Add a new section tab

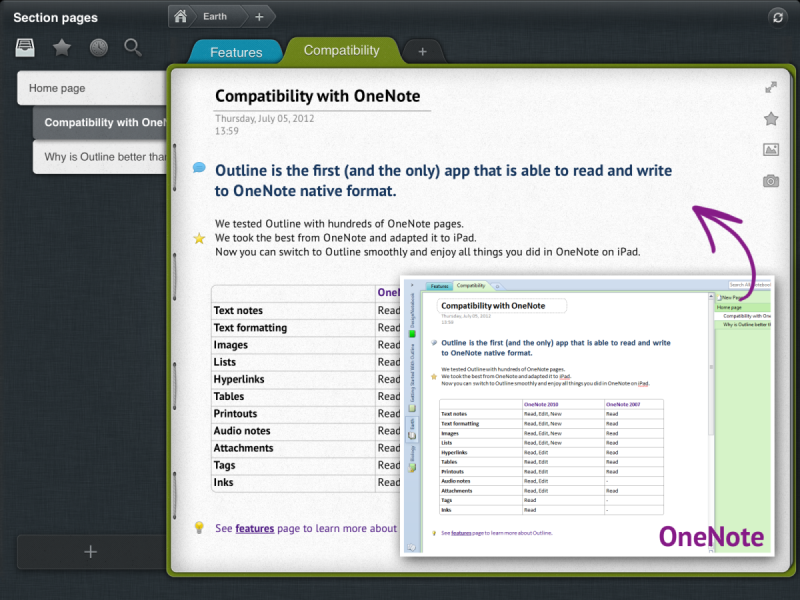pos(422,51)
